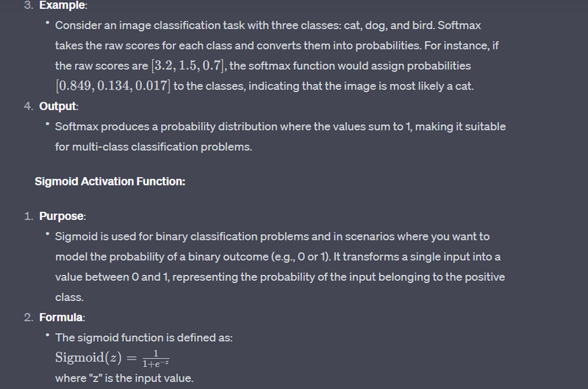Click the line 'for multi-class classification problems.'
The width and height of the screenshot is (588, 389).
coord(154,146)
